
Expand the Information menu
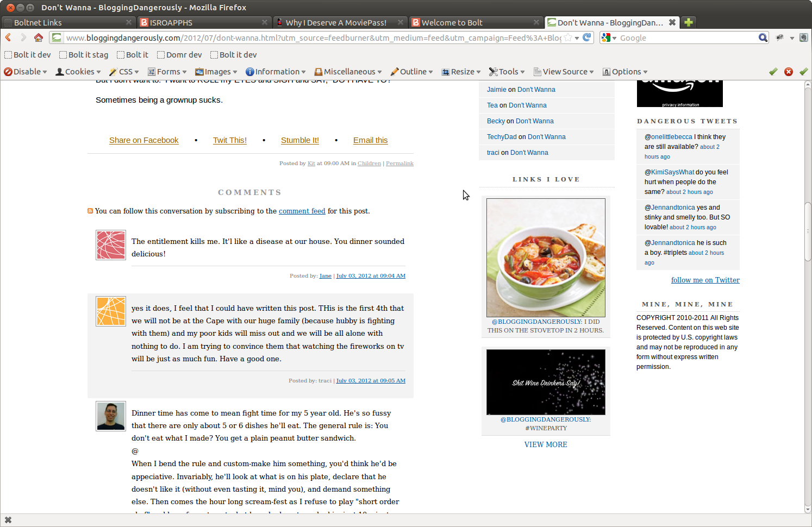point(276,72)
